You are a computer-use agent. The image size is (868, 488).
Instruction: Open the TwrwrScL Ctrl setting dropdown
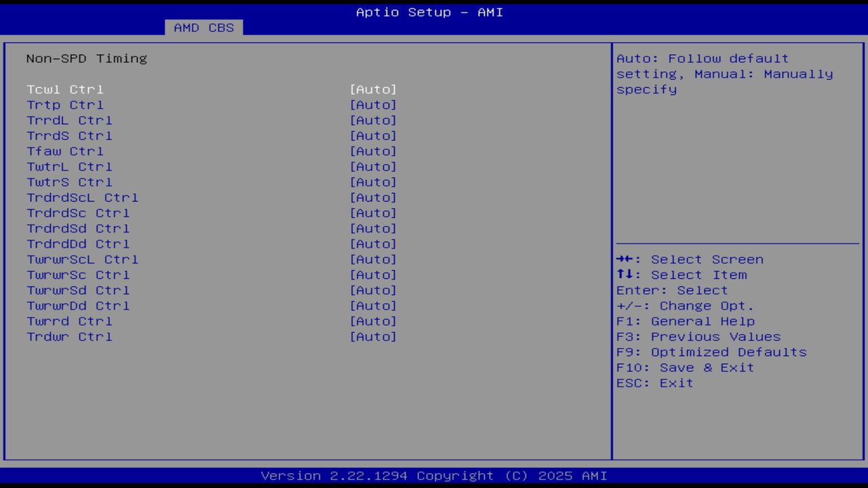coord(374,259)
